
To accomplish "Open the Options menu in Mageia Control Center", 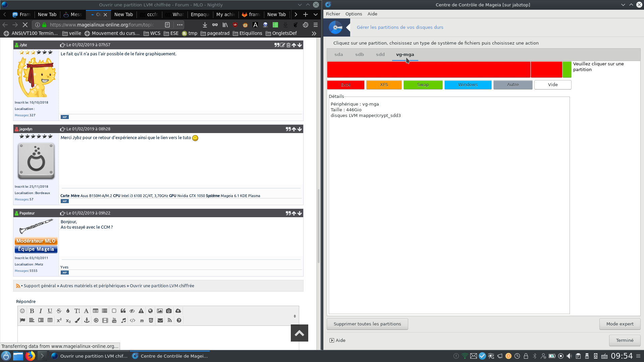I will 354,14.
